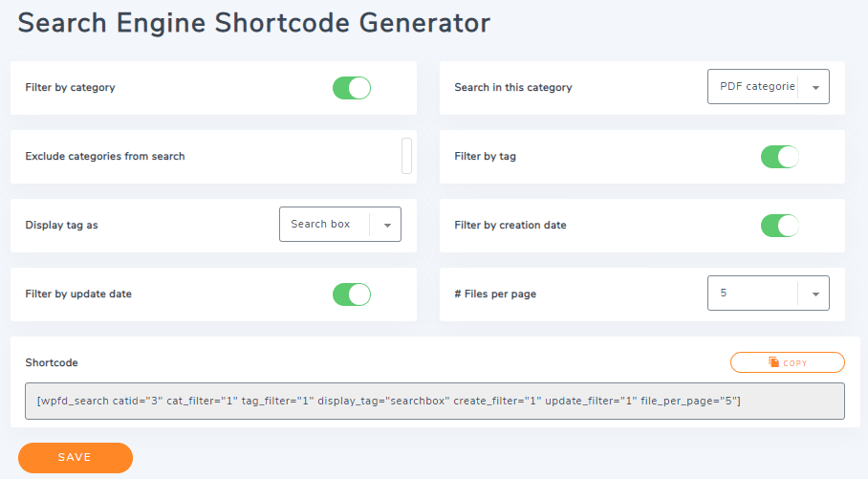
Task: Click the Filter by category label
Action: pos(70,88)
